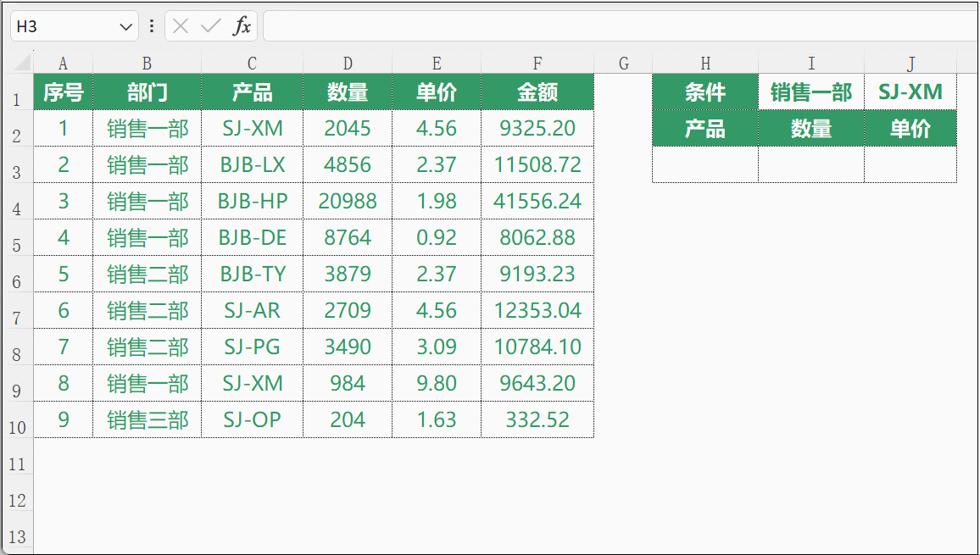Screen dimensions: 980x555
Task: Click the Select All corner triangle
Action: coord(23,63)
